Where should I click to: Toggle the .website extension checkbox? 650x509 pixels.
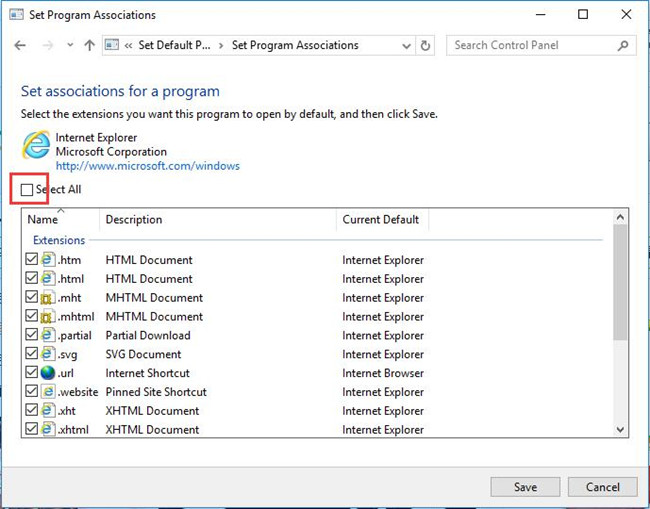[x=32, y=391]
